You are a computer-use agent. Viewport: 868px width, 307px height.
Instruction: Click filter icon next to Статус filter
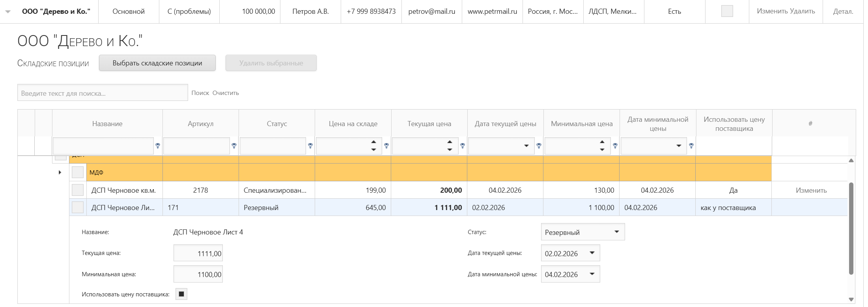click(x=310, y=146)
